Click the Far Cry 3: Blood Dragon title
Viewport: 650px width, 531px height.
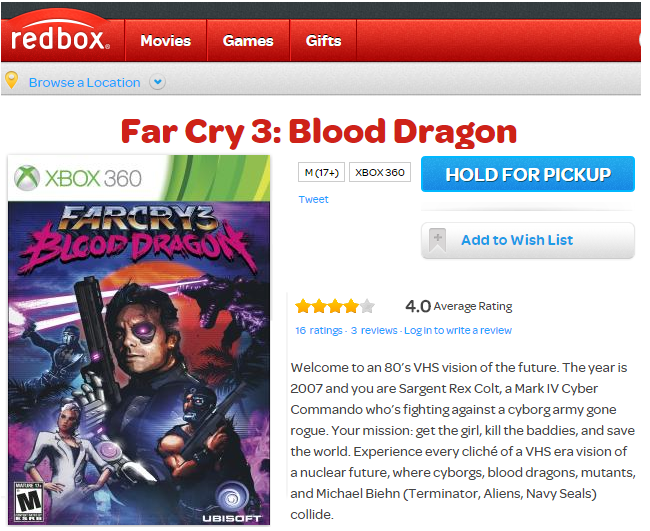point(319,132)
